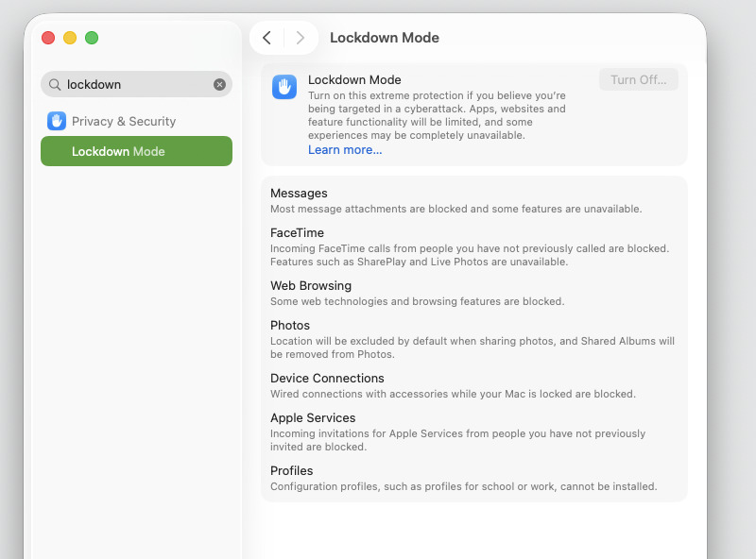Screen dimensions: 756x559
Task: Click 'Most message attachments are blocked' text
Action: [455, 209]
